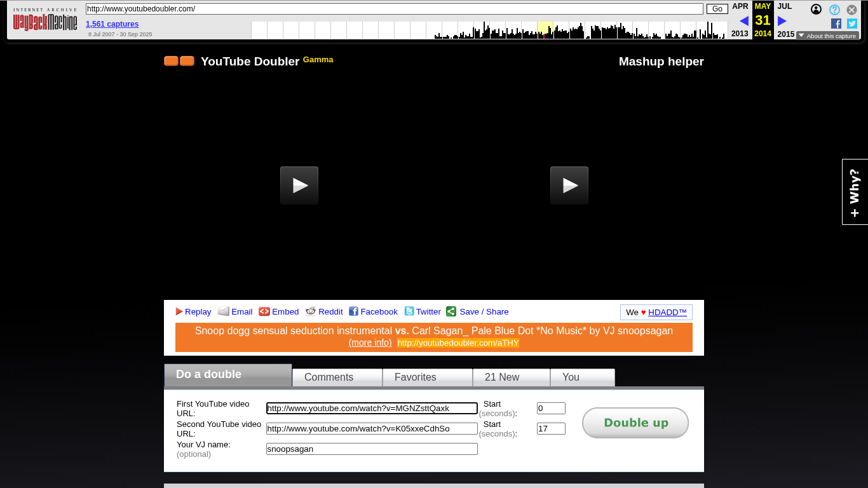This screenshot has width=868, height=488.
Task: Jump to the 2013 capture year
Action: click(740, 34)
